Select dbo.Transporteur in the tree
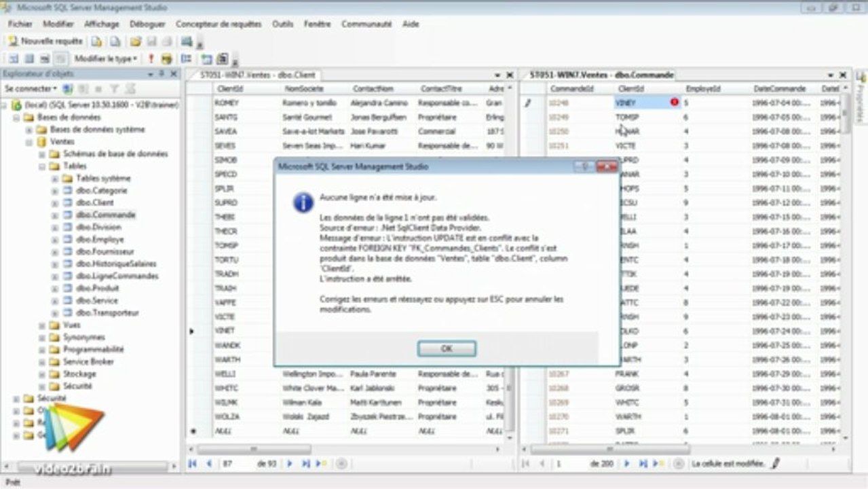The width and height of the screenshot is (868, 489). tap(107, 313)
